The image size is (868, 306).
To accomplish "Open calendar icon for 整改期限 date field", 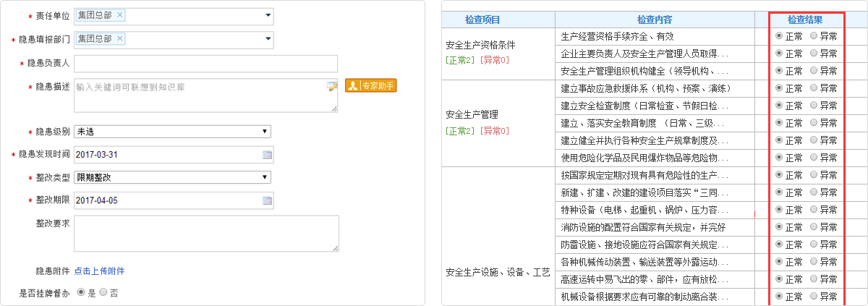I will point(267,201).
